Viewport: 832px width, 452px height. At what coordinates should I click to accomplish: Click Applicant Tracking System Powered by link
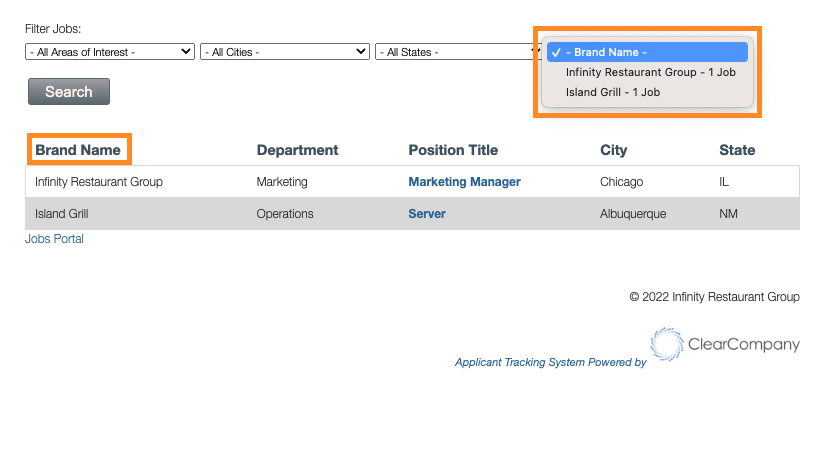(550, 362)
